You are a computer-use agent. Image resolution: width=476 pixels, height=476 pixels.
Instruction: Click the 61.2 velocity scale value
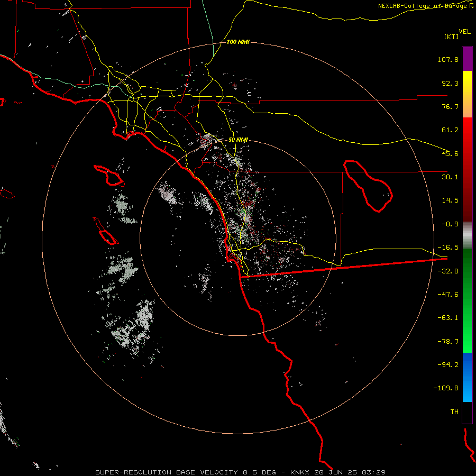(x=450, y=130)
